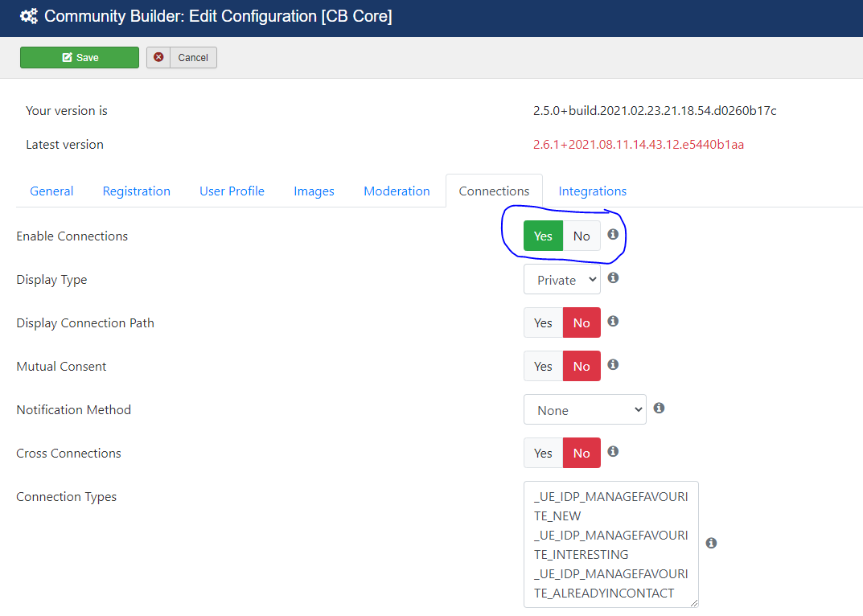The width and height of the screenshot is (863, 616).
Task: Set Enable Connections to No
Action: pyautogui.click(x=581, y=236)
